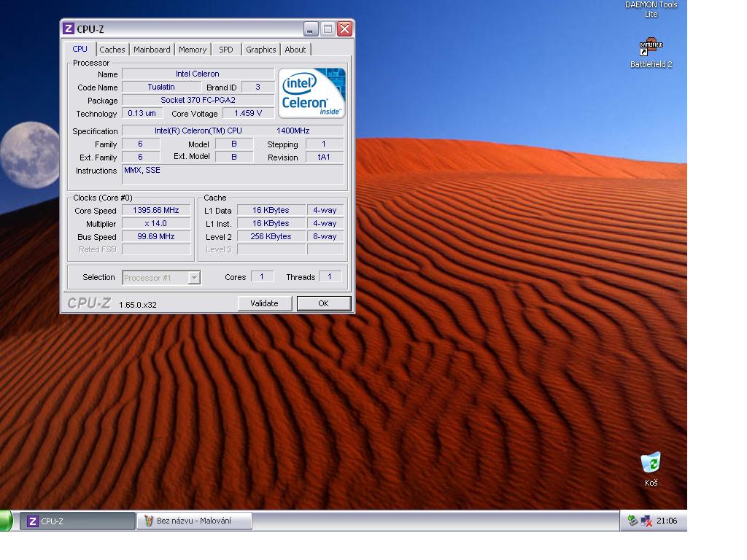Click the CPU-Z icon in the title bar
This screenshot has width=747, height=560.
pos(69,29)
